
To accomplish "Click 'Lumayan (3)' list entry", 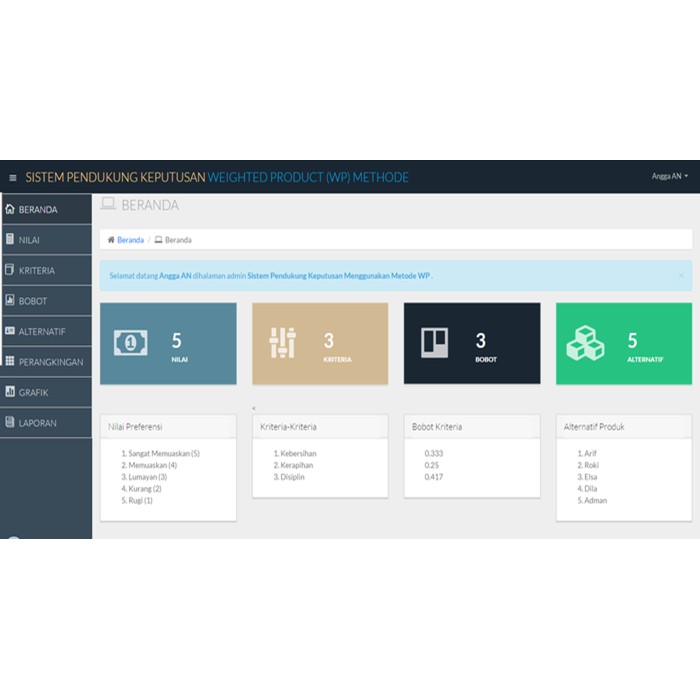I will pyautogui.click(x=144, y=477).
